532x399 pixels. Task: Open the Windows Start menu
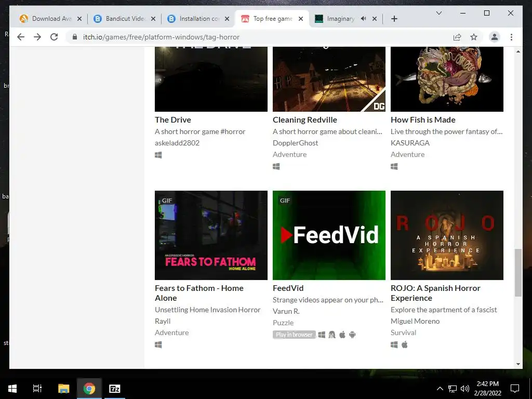[12, 389]
